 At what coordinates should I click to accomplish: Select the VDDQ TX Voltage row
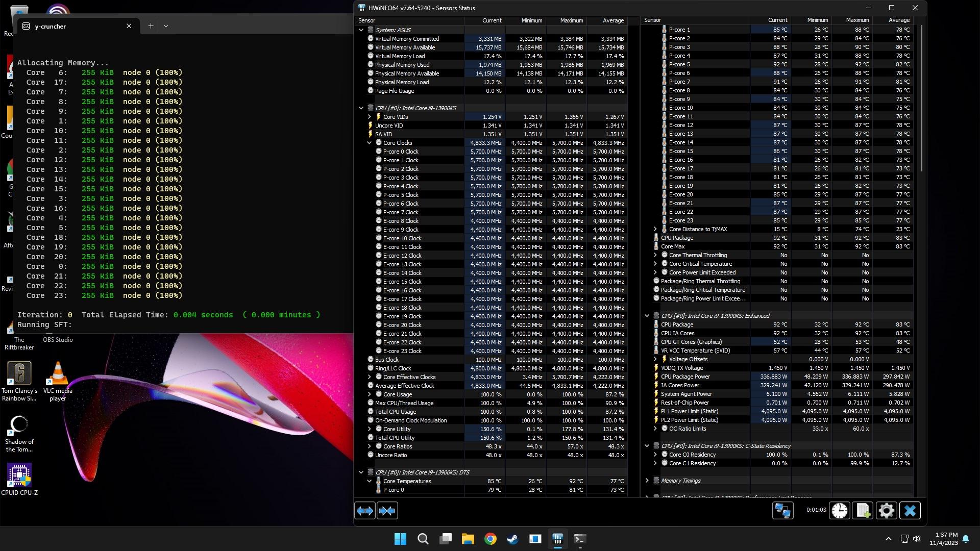[x=777, y=368]
